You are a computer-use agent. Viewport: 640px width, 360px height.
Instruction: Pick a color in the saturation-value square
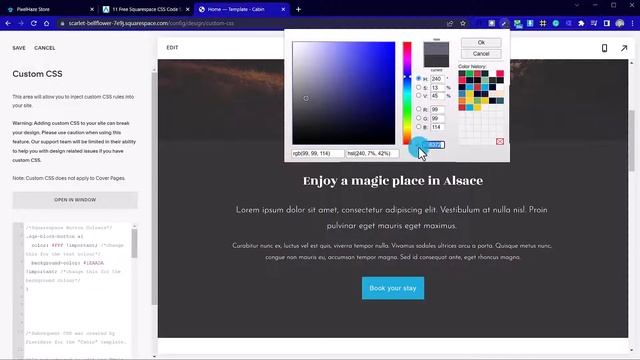coord(344,93)
